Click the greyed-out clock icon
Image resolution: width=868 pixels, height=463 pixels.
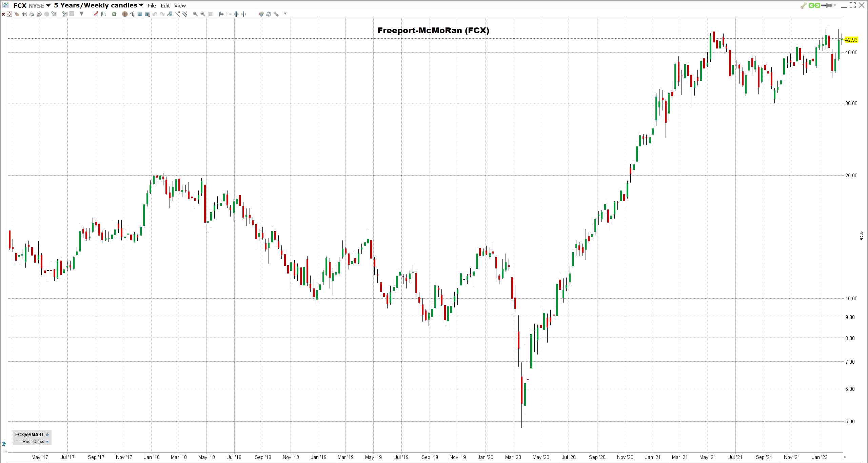point(46,14)
